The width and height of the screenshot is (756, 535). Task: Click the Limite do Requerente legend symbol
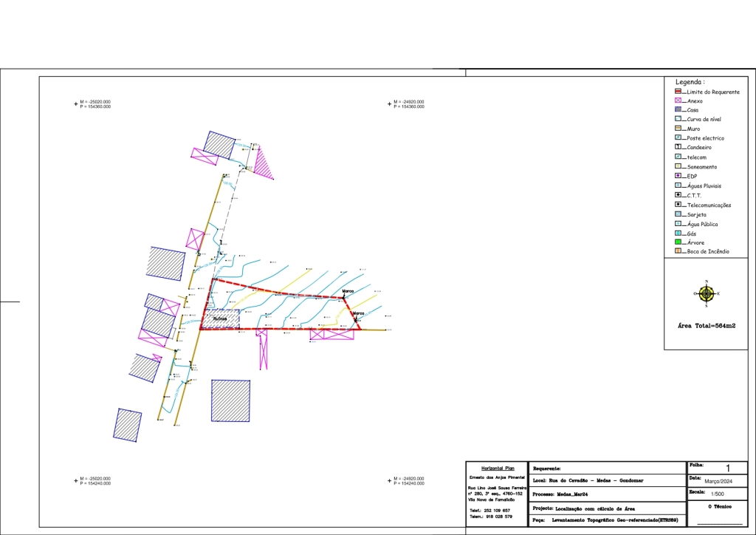678,92
